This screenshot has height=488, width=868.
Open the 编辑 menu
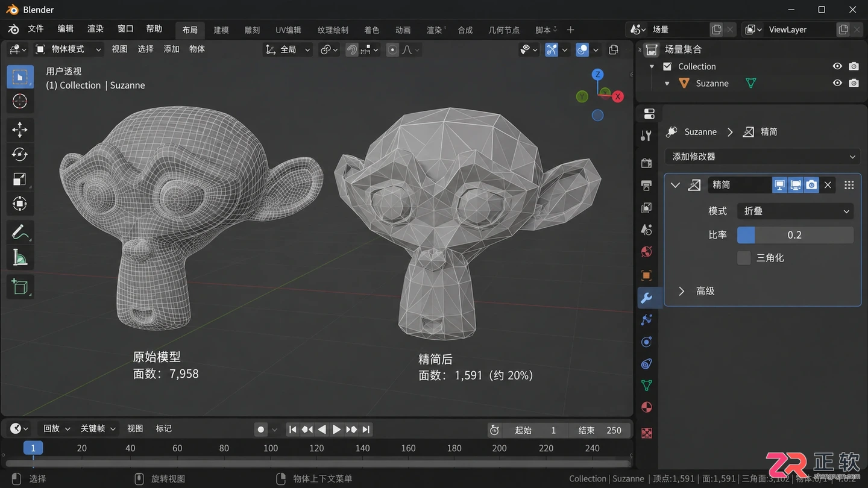(x=65, y=29)
